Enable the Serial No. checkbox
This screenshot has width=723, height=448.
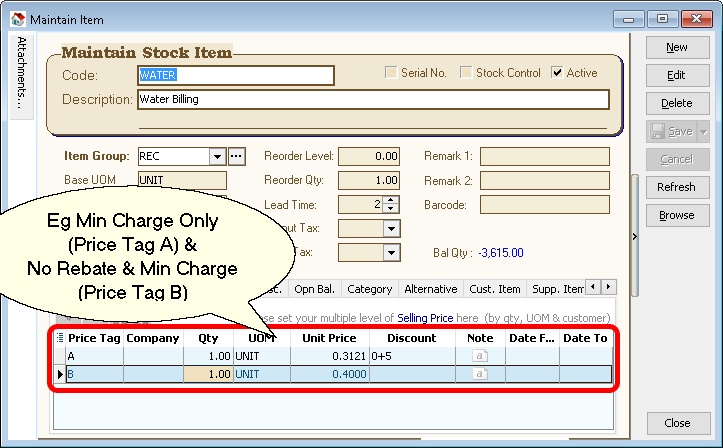pos(392,73)
